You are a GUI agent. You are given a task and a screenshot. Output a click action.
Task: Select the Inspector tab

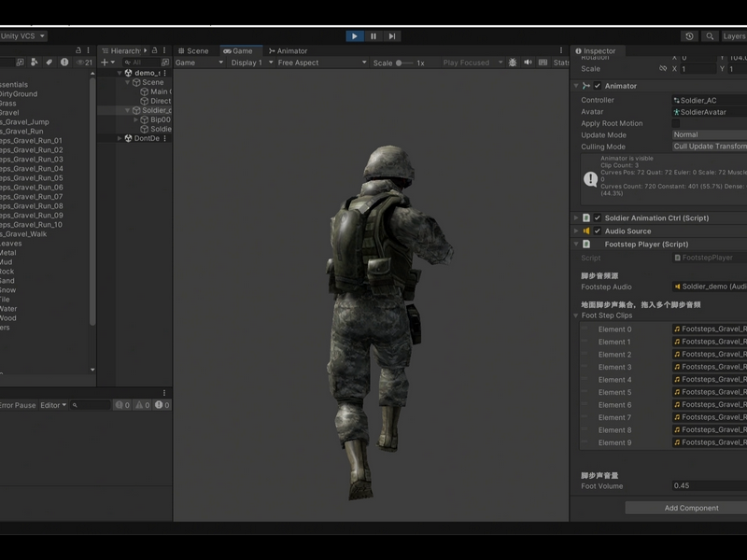tap(596, 50)
